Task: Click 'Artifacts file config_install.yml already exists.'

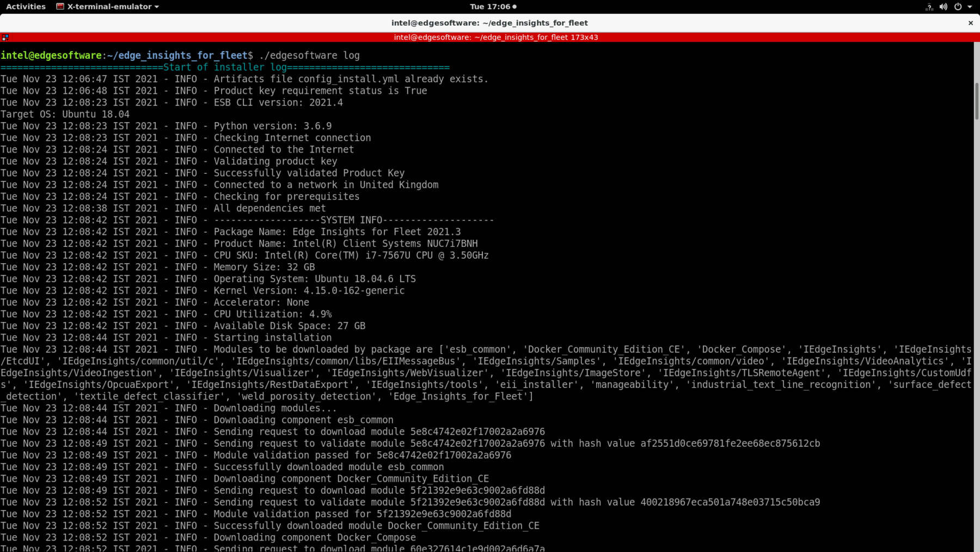Action: coord(351,79)
